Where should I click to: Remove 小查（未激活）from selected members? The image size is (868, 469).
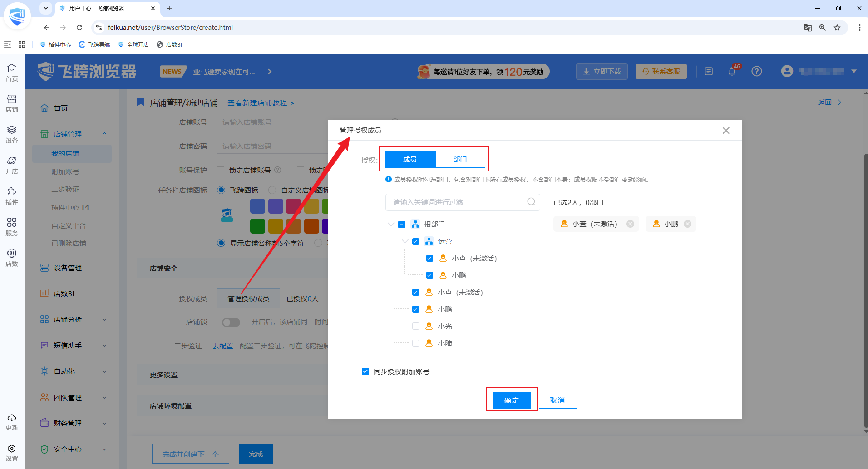[x=630, y=224]
